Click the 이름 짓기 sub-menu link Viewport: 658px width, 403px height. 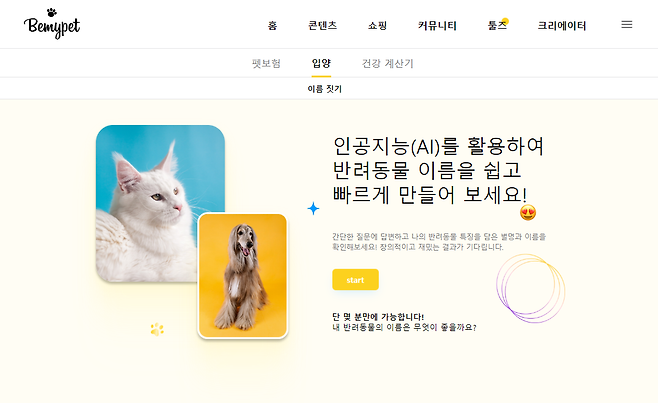point(324,89)
